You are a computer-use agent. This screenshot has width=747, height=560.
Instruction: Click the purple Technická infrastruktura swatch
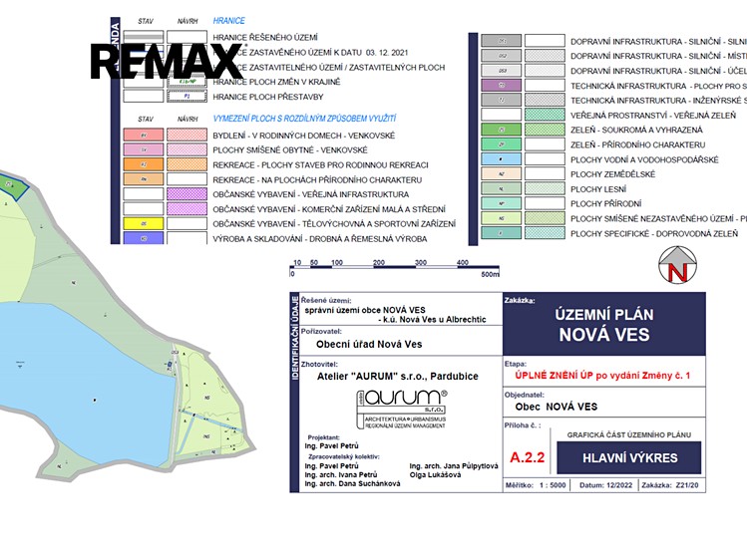point(502,85)
